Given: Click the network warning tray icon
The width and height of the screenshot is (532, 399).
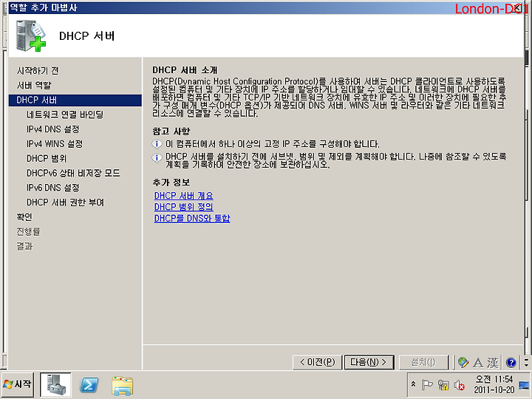Looking at the screenshot, I should pyautogui.click(x=443, y=385).
